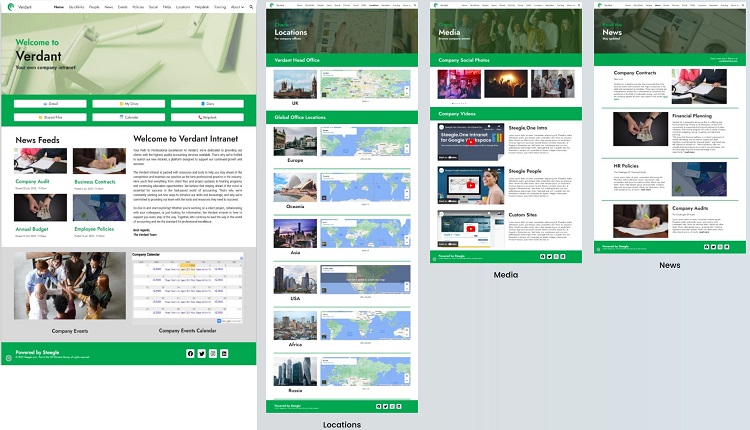Open Training in Home page navigation
The height and width of the screenshot is (430, 750).
coord(220,7)
